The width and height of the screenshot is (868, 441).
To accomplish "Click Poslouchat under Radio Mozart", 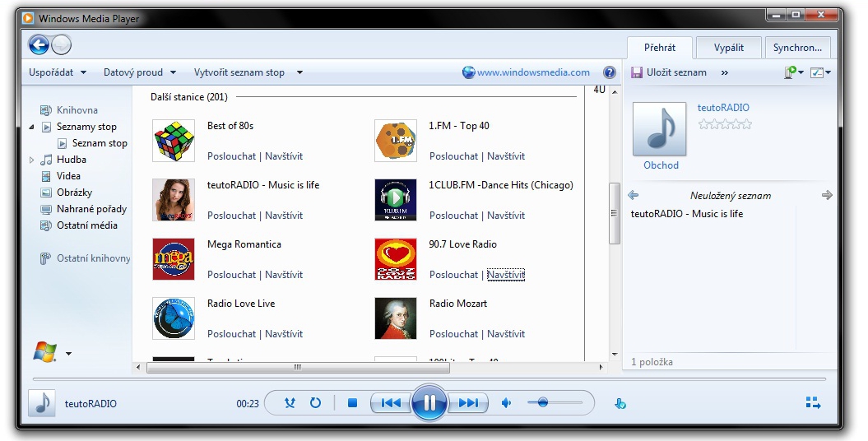I will [453, 334].
